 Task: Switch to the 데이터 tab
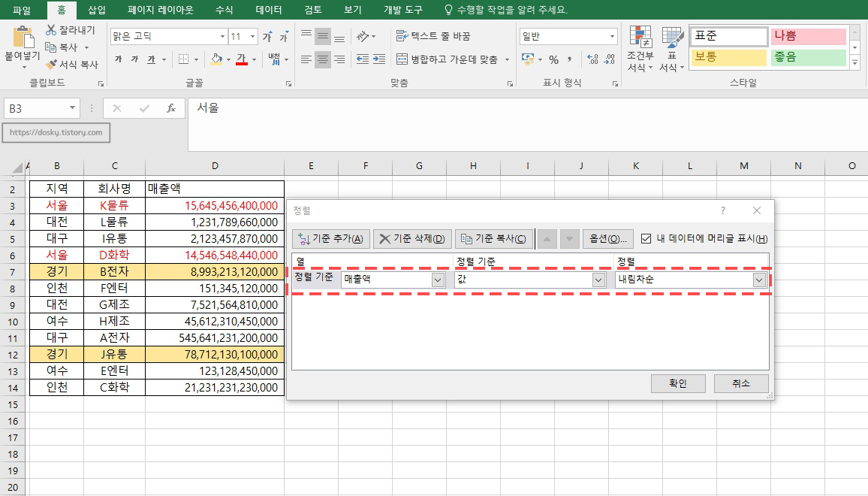(x=269, y=10)
